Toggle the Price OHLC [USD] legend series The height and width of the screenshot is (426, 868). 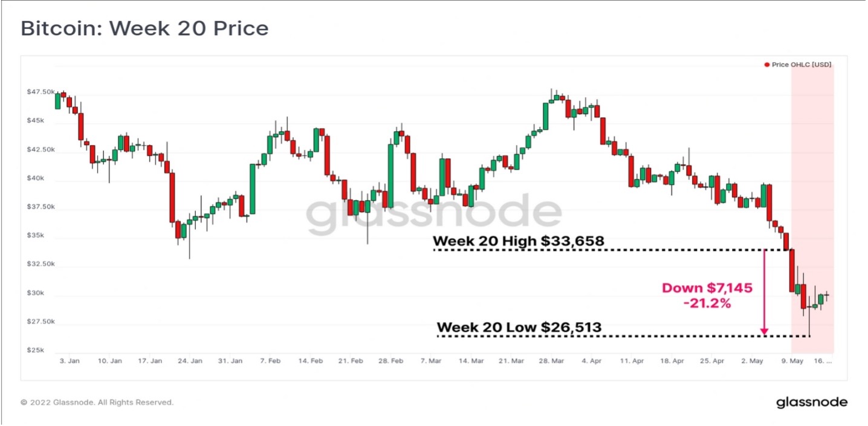pyautogui.click(x=798, y=65)
